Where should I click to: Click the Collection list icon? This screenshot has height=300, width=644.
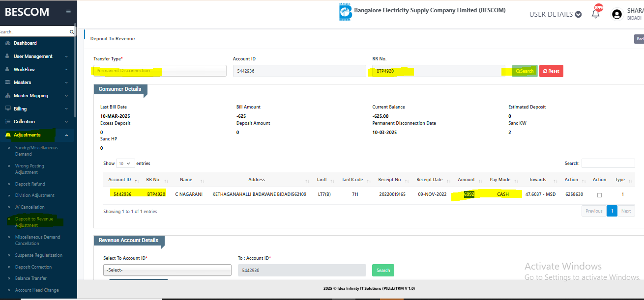[x=8, y=122]
